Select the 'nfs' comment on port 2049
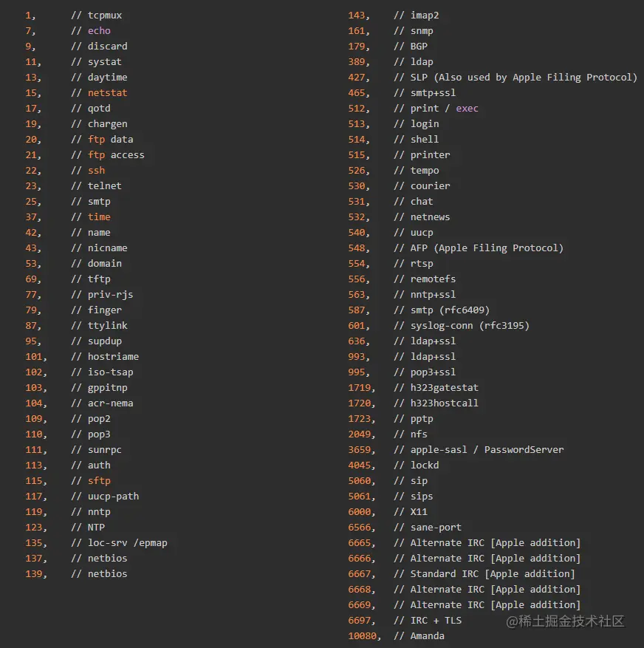 419,434
